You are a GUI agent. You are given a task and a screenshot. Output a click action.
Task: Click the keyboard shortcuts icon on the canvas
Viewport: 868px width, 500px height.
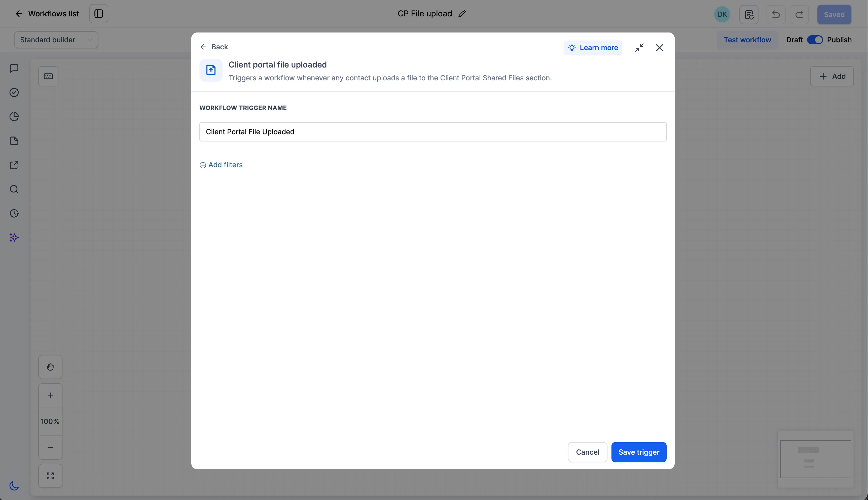coord(48,76)
